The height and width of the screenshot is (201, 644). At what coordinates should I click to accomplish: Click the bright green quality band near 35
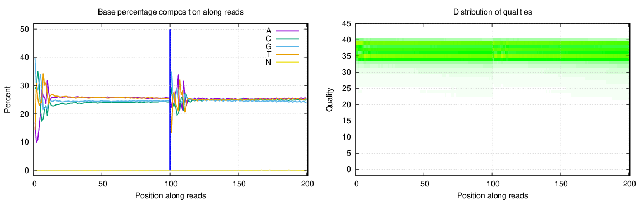coord(493,56)
